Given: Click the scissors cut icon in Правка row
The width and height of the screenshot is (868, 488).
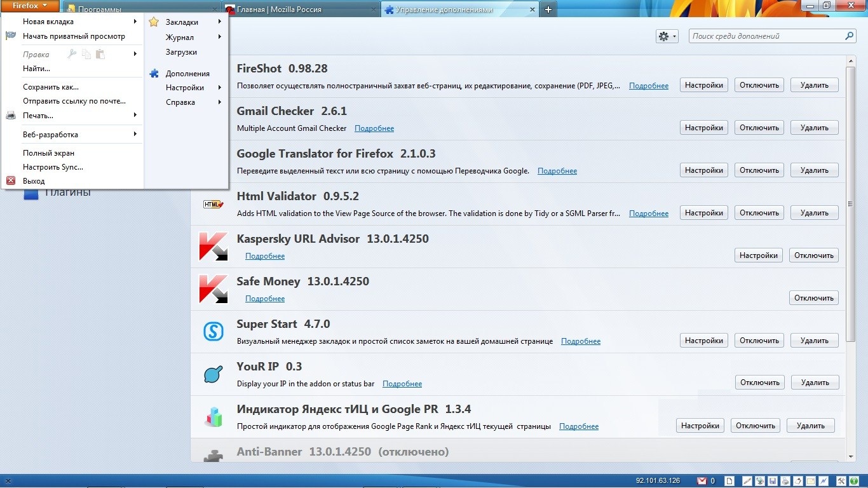Looking at the screenshot, I should [72, 55].
